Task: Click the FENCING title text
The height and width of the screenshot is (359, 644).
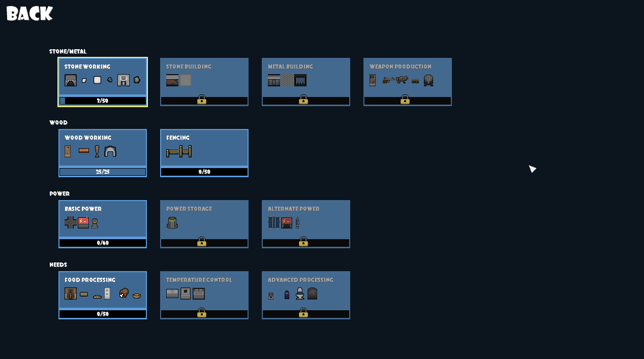Action: [x=178, y=138]
